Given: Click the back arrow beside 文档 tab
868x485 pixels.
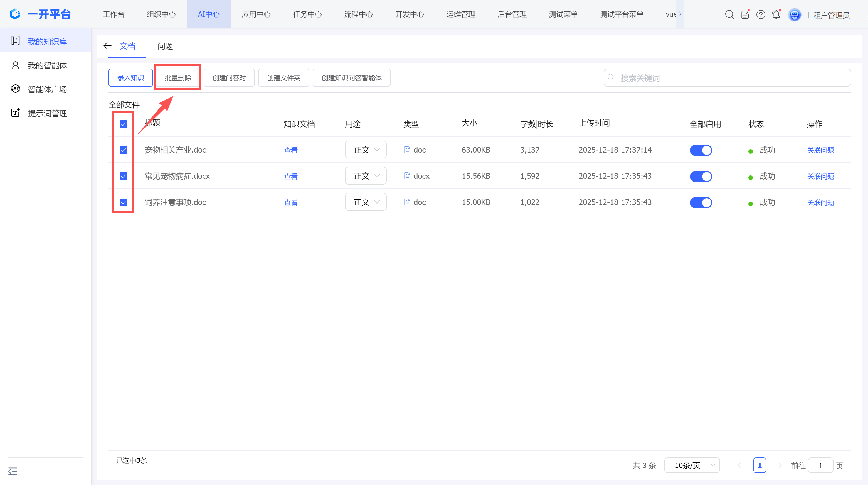Looking at the screenshot, I should [107, 46].
